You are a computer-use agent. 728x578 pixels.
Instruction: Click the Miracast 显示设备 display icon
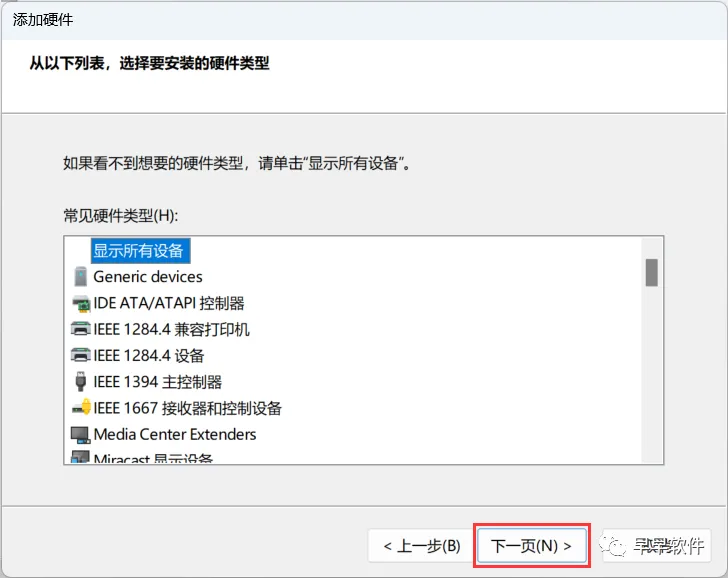coord(80,457)
